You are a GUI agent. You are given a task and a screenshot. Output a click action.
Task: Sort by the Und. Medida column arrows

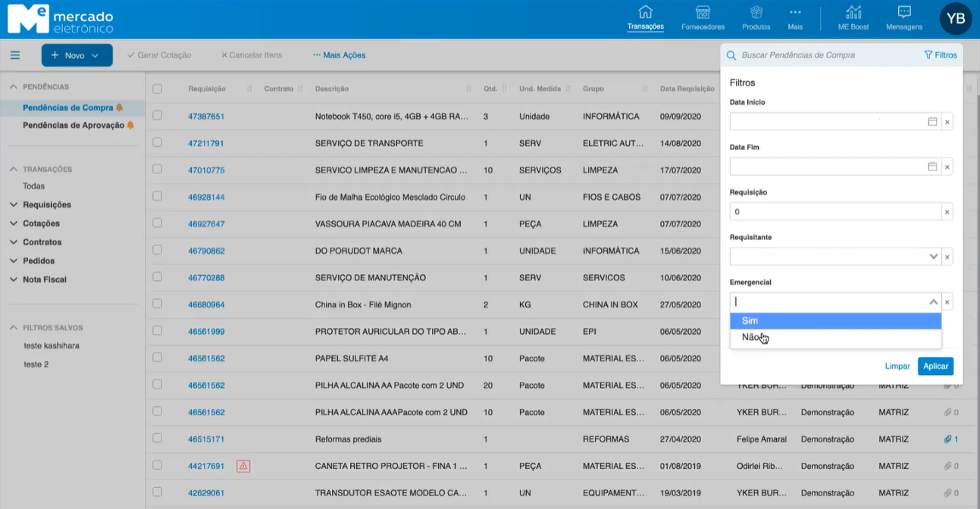tap(568, 89)
